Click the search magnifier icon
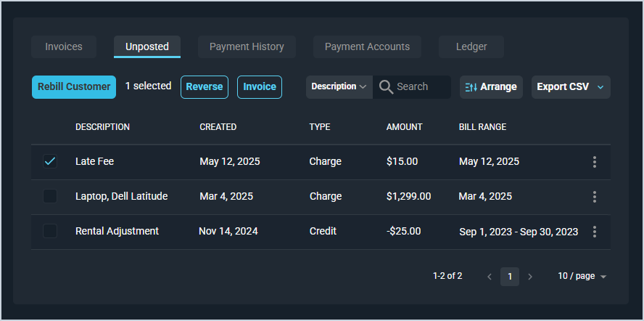Image resolution: width=644 pixels, height=321 pixels. [x=386, y=87]
